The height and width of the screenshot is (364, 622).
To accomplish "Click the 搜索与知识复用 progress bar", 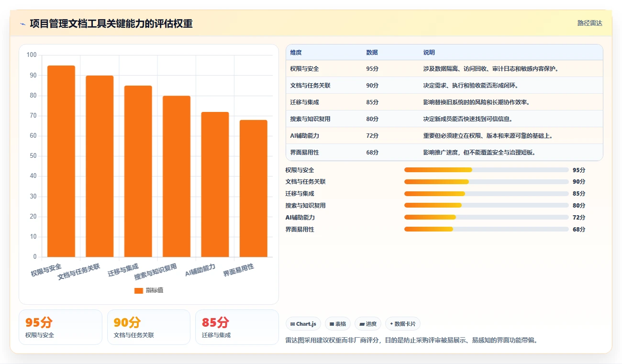I will tap(487, 205).
